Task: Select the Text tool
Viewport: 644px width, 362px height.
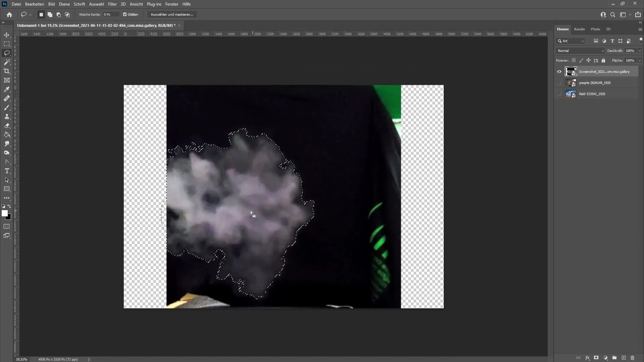Action: click(x=7, y=171)
